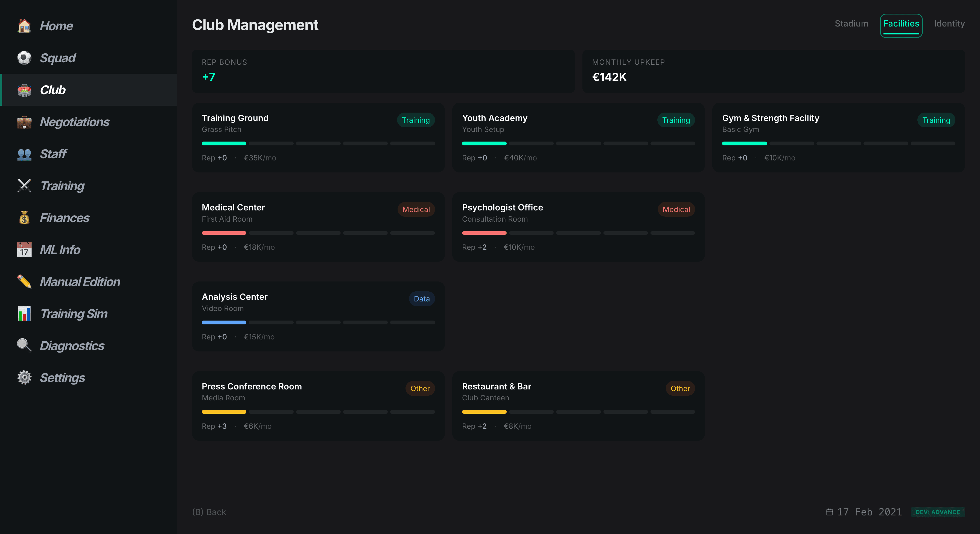The width and height of the screenshot is (980, 534).
Task: Click the Training tag on Youth Academy
Action: point(676,120)
